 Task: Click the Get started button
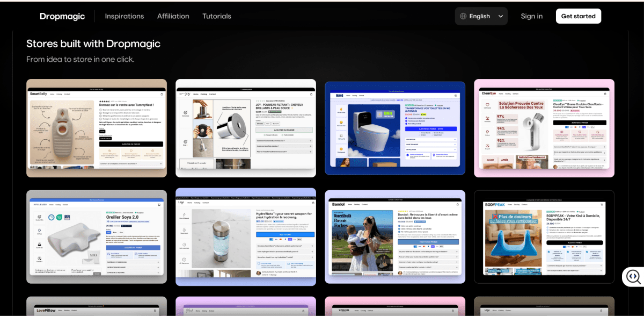(x=579, y=16)
